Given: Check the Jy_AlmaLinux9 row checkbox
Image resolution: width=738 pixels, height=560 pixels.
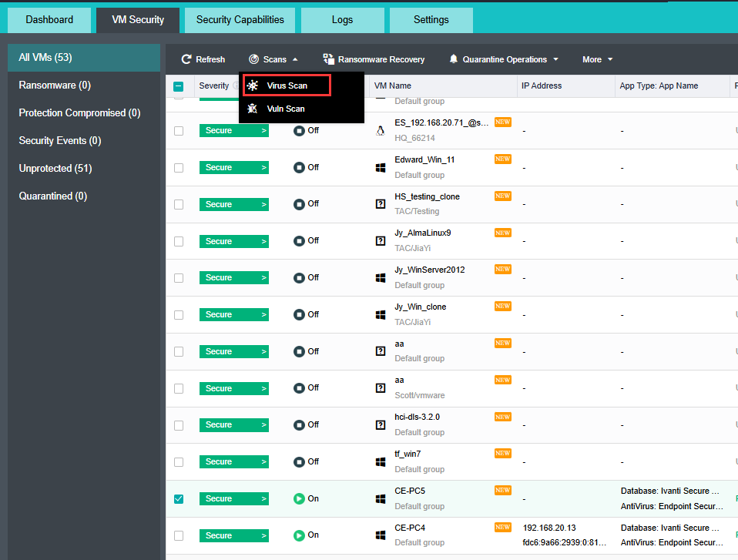Looking at the screenshot, I should pos(179,241).
